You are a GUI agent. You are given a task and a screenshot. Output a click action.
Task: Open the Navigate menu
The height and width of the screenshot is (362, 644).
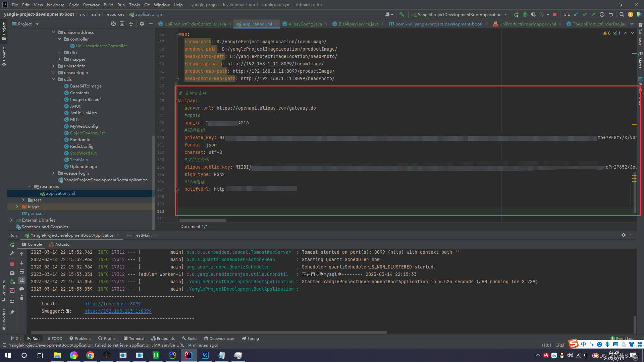56,5
